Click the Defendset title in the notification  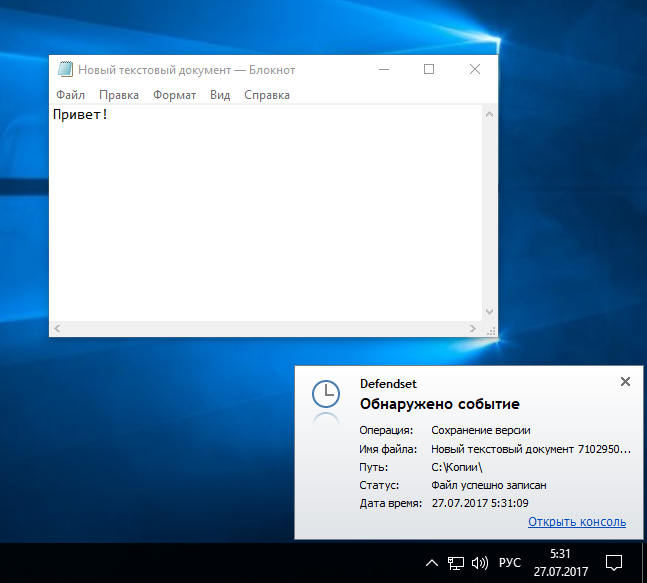(388, 384)
